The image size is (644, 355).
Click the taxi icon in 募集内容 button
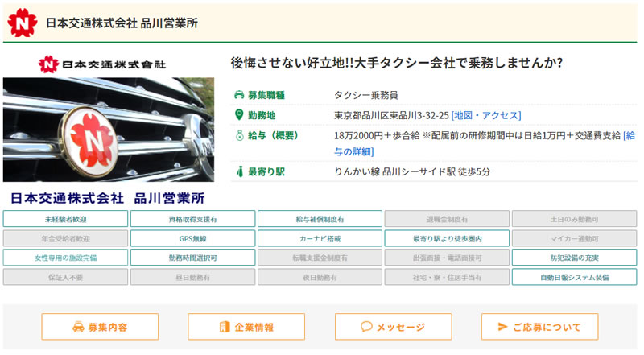point(78,327)
